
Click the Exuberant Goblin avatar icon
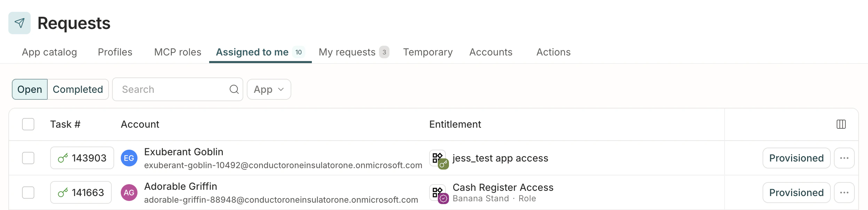point(129,158)
